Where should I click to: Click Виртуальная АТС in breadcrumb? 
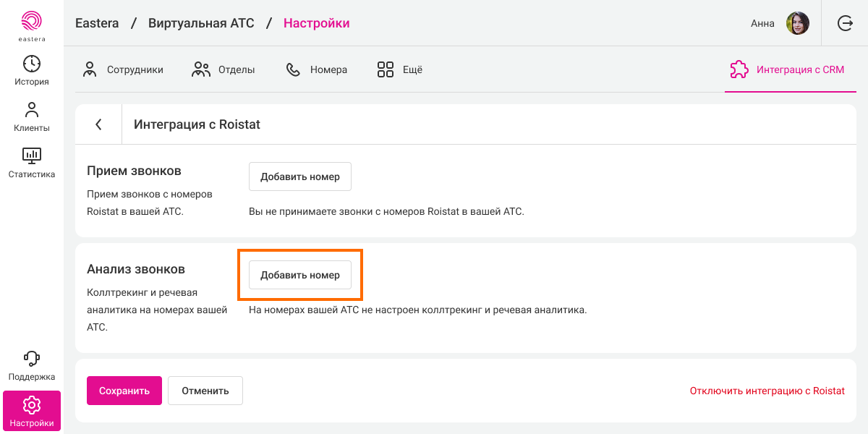point(201,23)
